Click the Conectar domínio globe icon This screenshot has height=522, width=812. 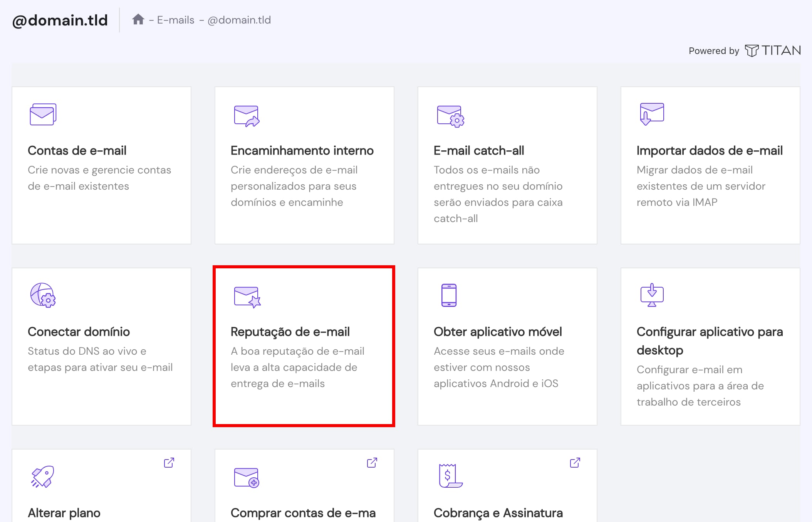(x=43, y=295)
